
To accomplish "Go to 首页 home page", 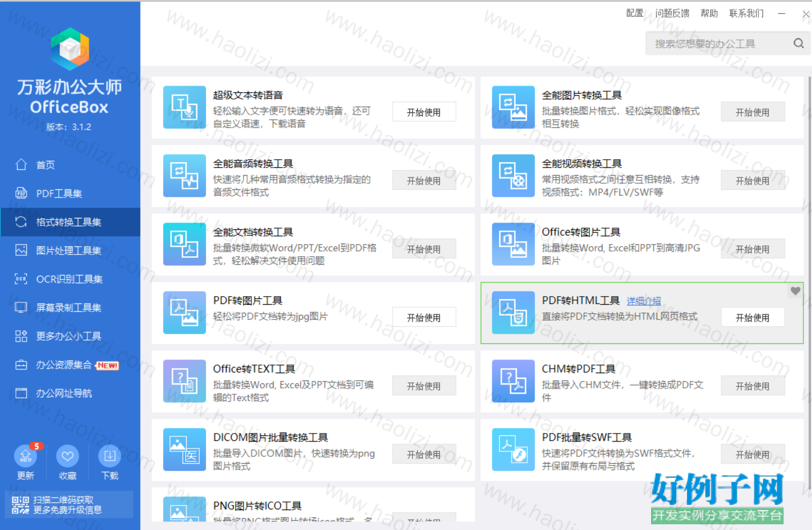I will (70, 165).
